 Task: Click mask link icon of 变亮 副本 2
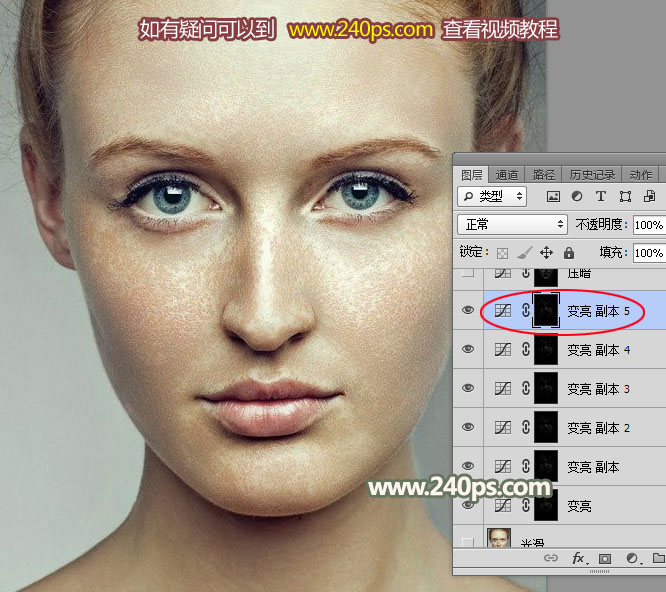pyautogui.click(x=526, y=427)
